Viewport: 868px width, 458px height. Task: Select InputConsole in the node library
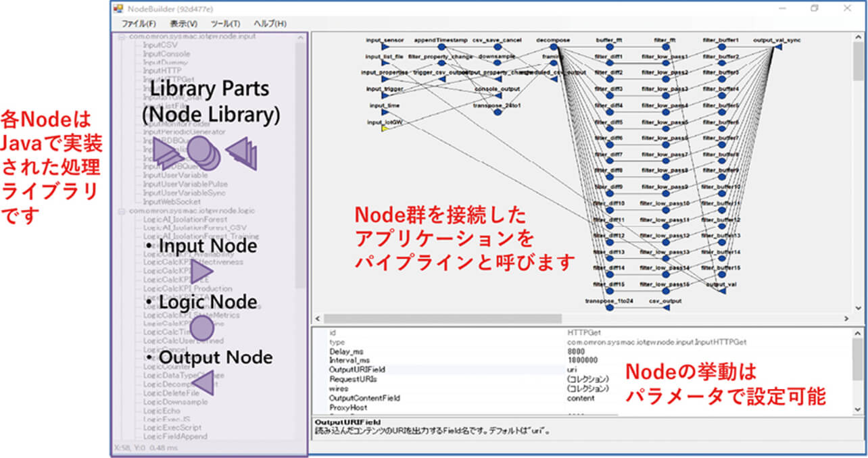166,53
